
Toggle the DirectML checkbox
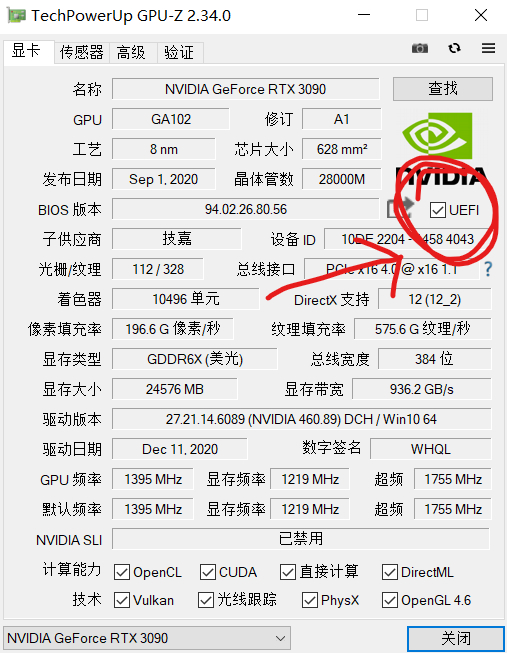tap(390, 572)
